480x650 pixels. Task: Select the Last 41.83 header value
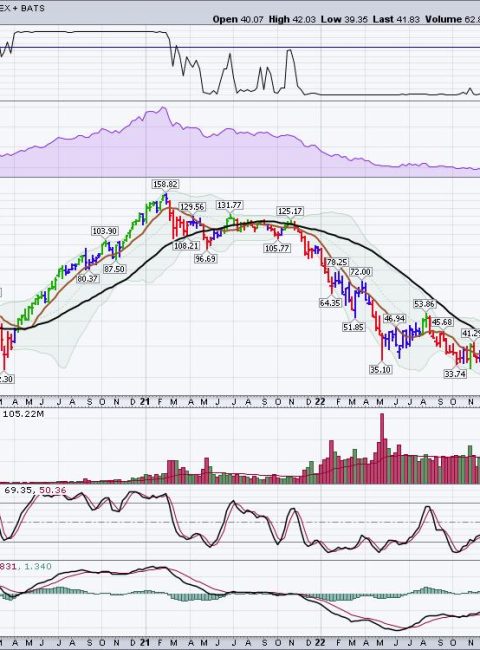coord(396,19)
